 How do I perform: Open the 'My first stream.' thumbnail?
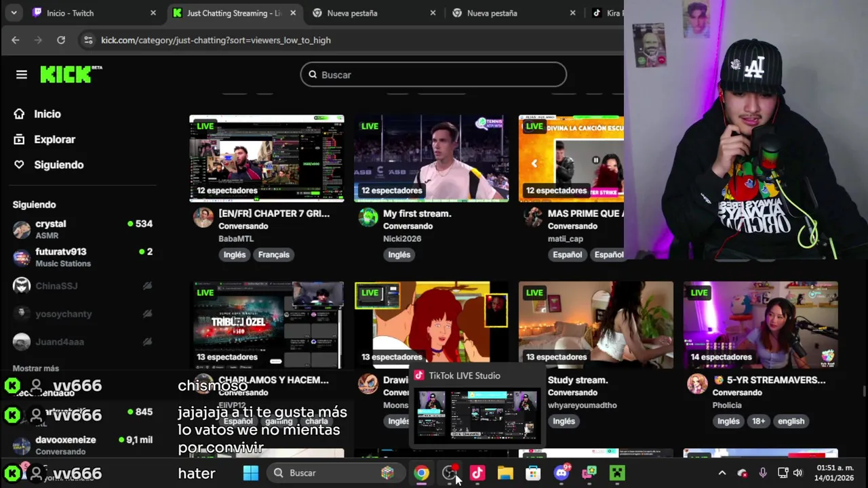431,159
